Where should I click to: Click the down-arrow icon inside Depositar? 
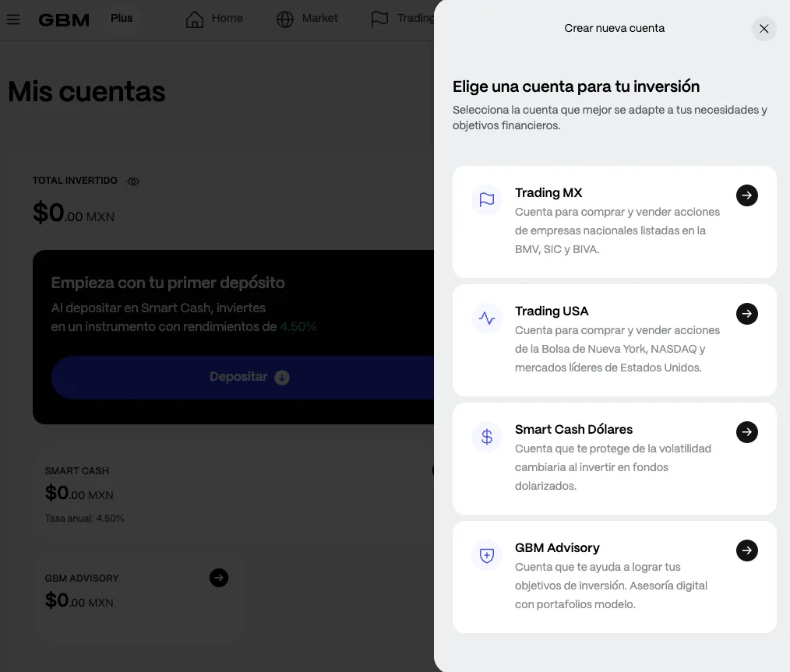282,378
